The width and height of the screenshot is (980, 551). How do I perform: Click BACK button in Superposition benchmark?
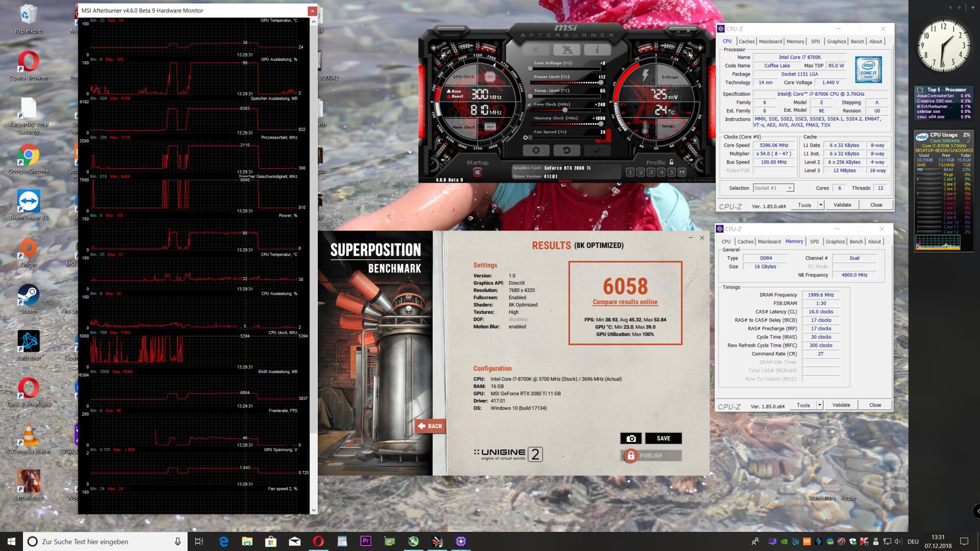coord(430,426)
